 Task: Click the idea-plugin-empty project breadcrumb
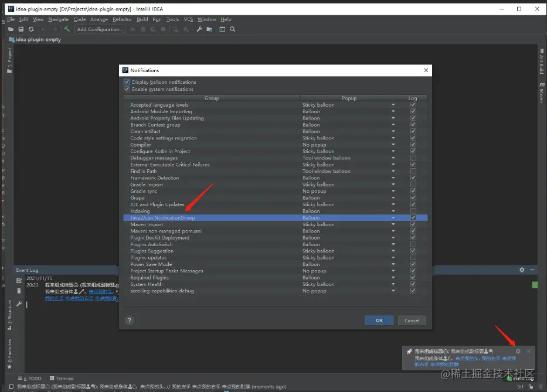pos(35,39)
